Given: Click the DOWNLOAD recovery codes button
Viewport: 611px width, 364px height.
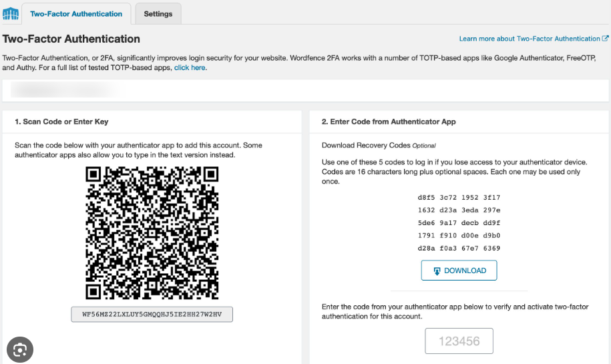Looking at the screenshot, I should 459,270.
